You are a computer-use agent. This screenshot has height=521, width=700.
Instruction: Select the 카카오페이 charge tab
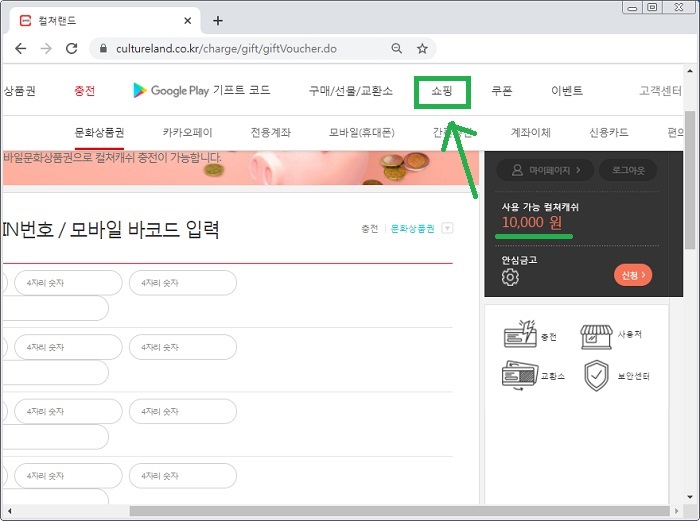pyautogui.click(x=187, y=133)
